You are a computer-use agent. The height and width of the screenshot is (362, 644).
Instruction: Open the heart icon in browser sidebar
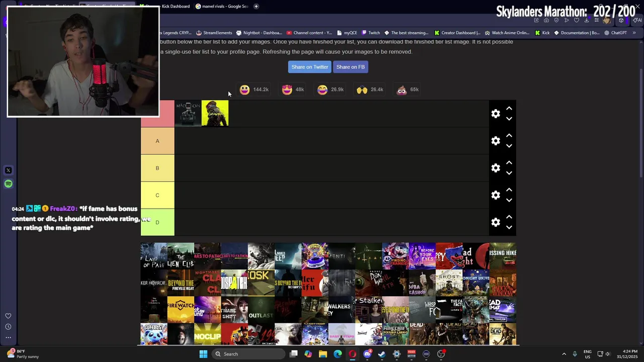(8, 316)
